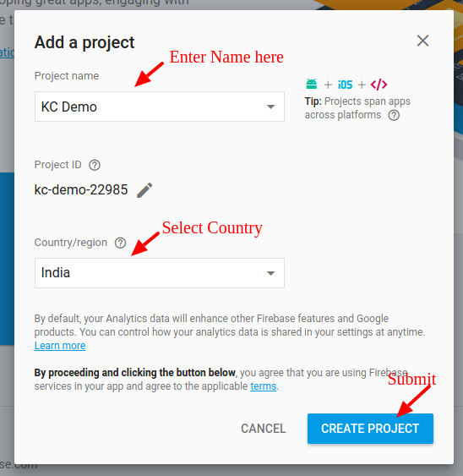Image resolution: width=463 pixels, height=476 pixels.
Task: Click the web code brackets icon
Action: tap(379, 85)
